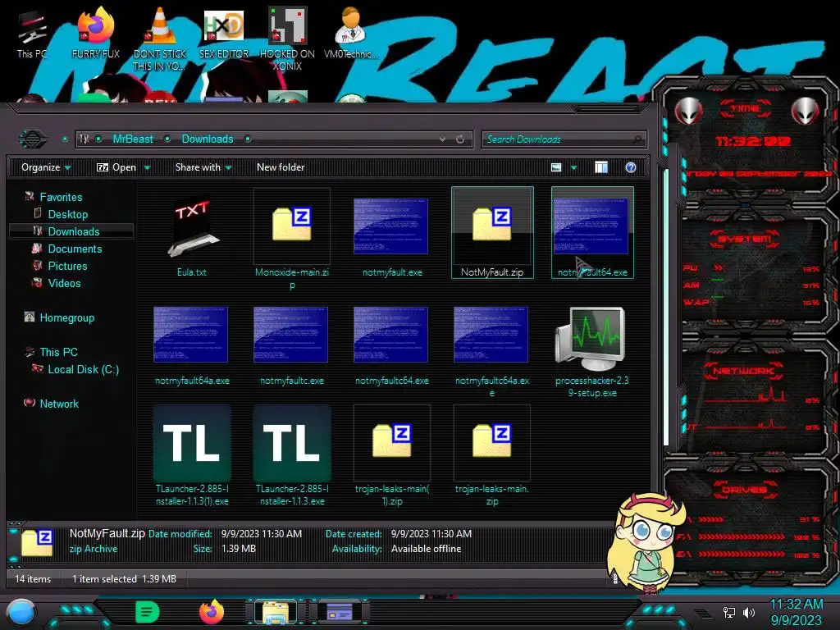Launch HOOKED ON XONIX desktop shortcut
840x630 pixels.
click(287, 39)
